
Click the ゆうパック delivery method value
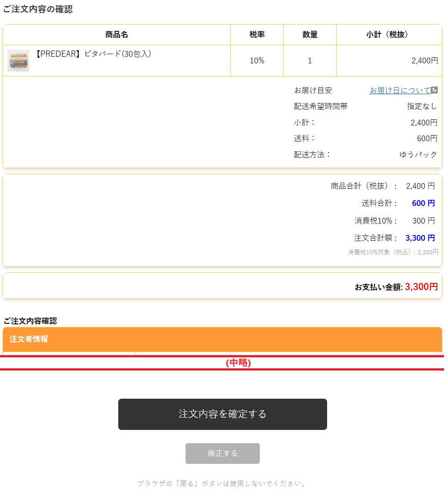tap(418, 154)
